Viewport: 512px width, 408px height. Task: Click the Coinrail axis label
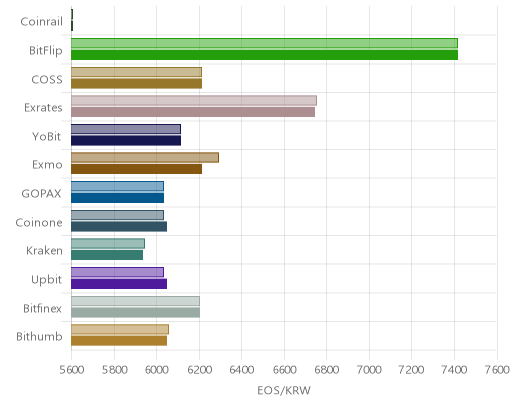point(41,21)
